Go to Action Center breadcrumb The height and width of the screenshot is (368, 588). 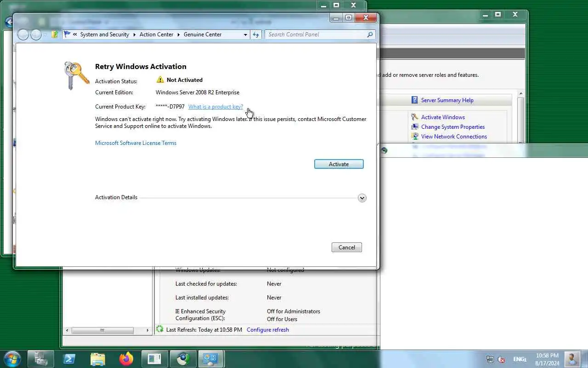click(156, 34)
